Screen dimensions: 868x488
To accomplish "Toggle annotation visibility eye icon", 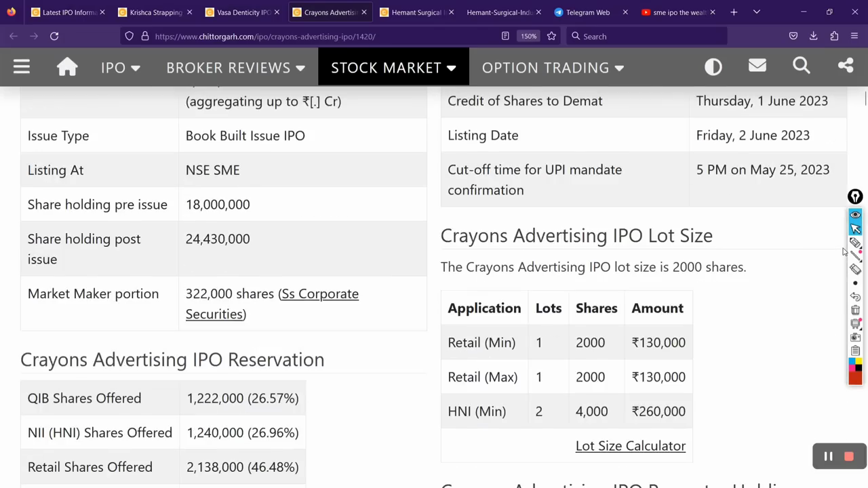I will click(x=855, y=215).
